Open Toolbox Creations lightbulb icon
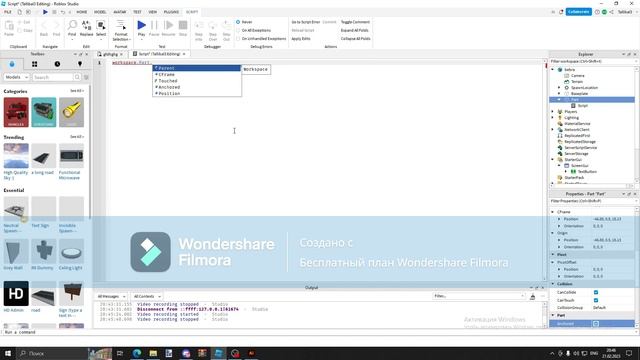The image size is (640, 360). coord(80,64)
